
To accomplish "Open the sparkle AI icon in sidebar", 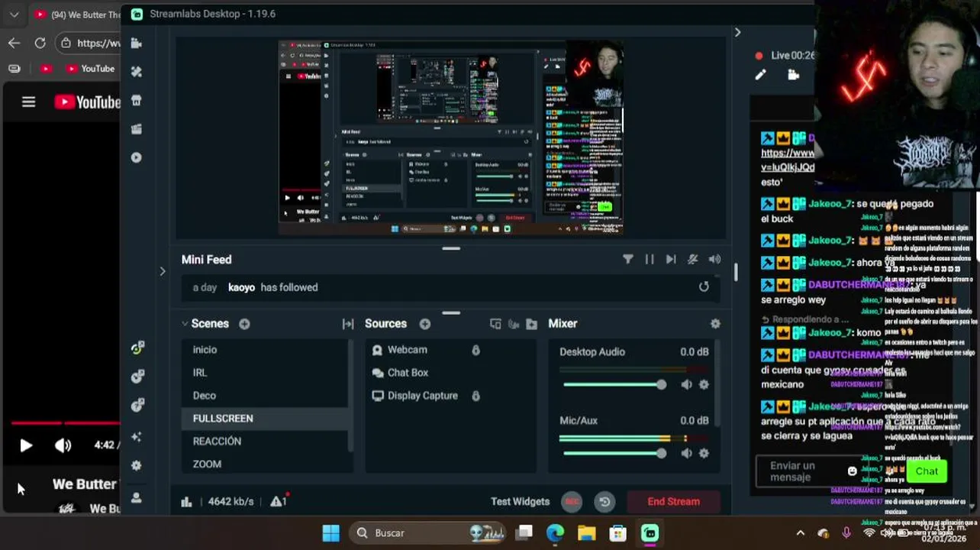I will [137, 437].
